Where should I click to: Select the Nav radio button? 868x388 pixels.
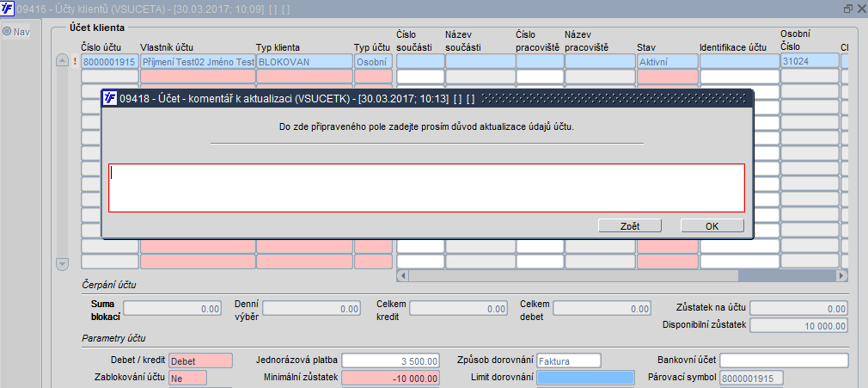click(x=7, y=32)
